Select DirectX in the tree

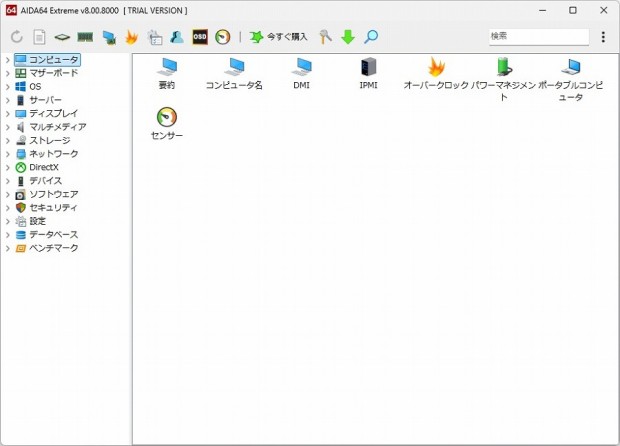pos(37,167)
